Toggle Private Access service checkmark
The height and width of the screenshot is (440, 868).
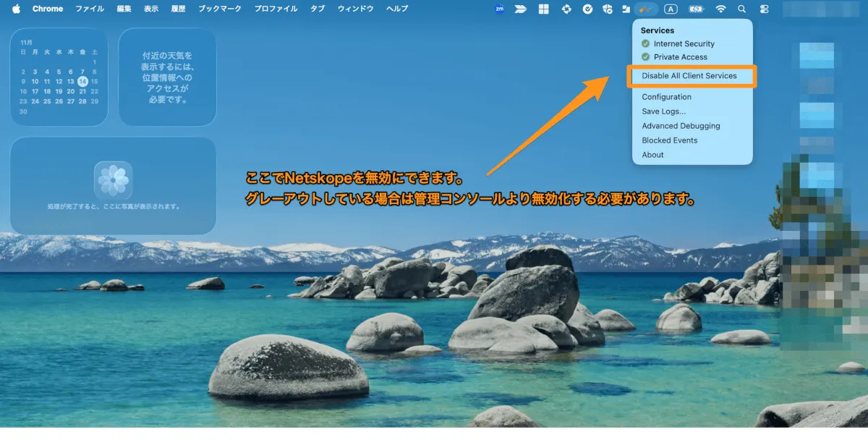pyautogui.click(x=645, y=57)
